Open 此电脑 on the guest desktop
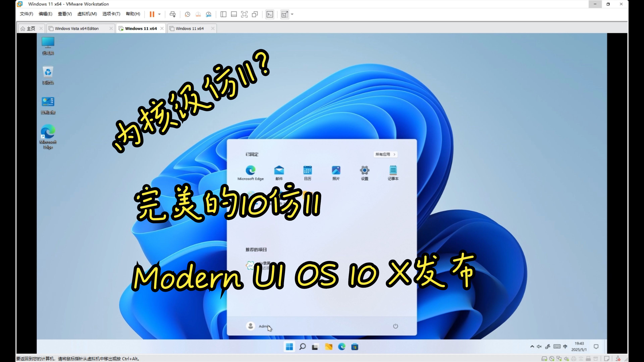This screenshot has width=644, height=362. tap(48, 46)
